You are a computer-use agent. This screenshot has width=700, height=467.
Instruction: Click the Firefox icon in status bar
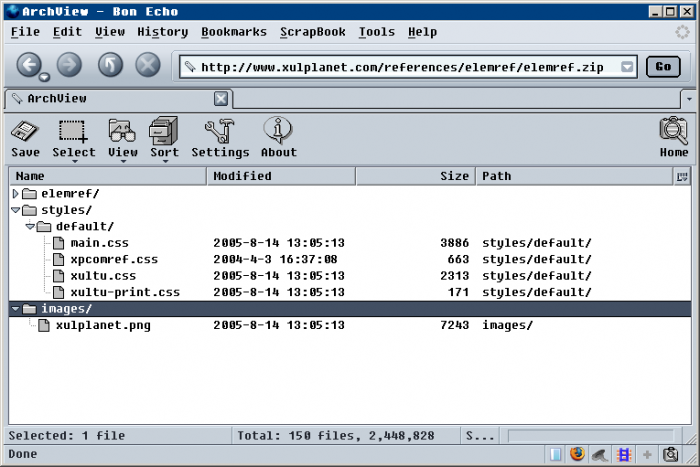(x=577, y=454)
